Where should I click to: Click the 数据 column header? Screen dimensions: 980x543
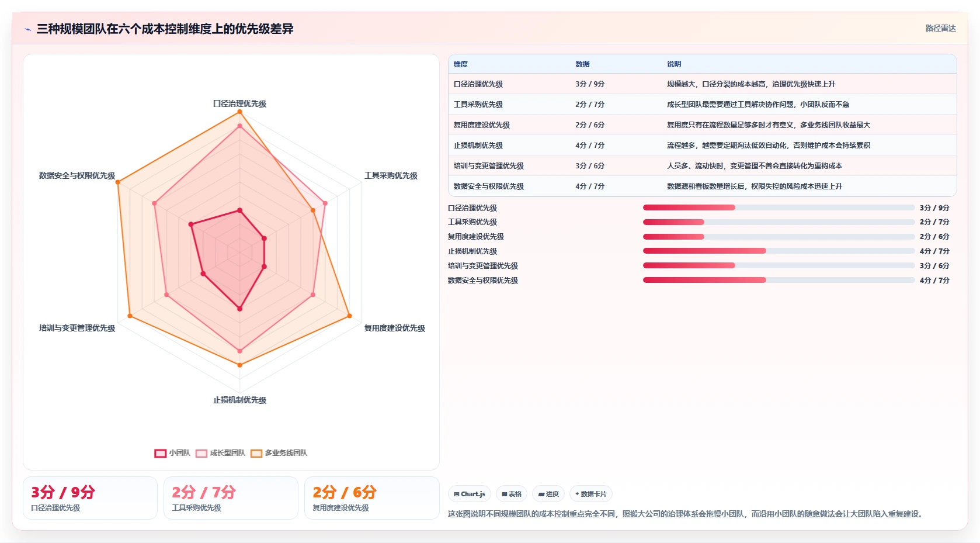(582, 64)
